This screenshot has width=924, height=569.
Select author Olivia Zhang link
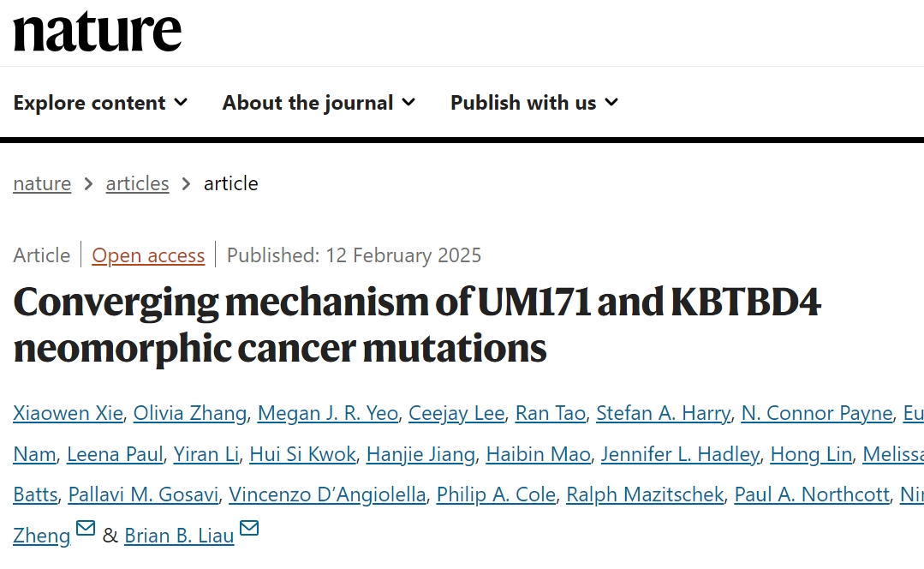point(191,413)
